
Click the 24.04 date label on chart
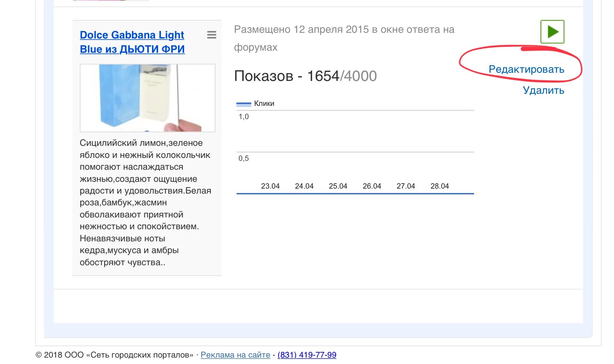tap(304, 186)
